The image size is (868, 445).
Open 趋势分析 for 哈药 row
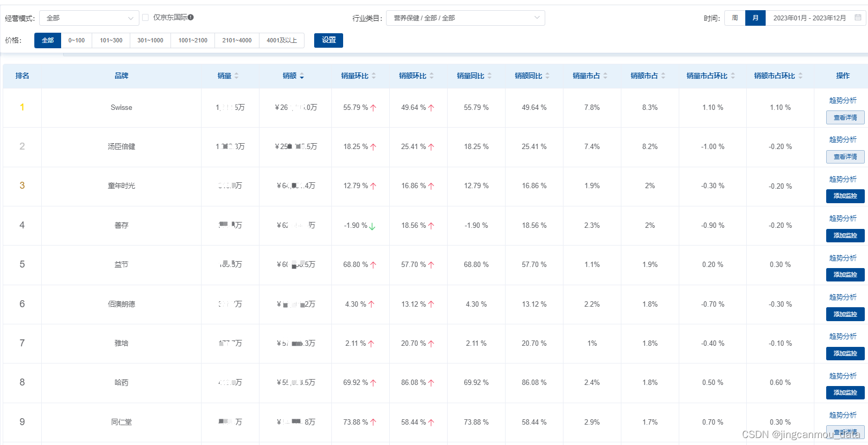coord(843,376)
